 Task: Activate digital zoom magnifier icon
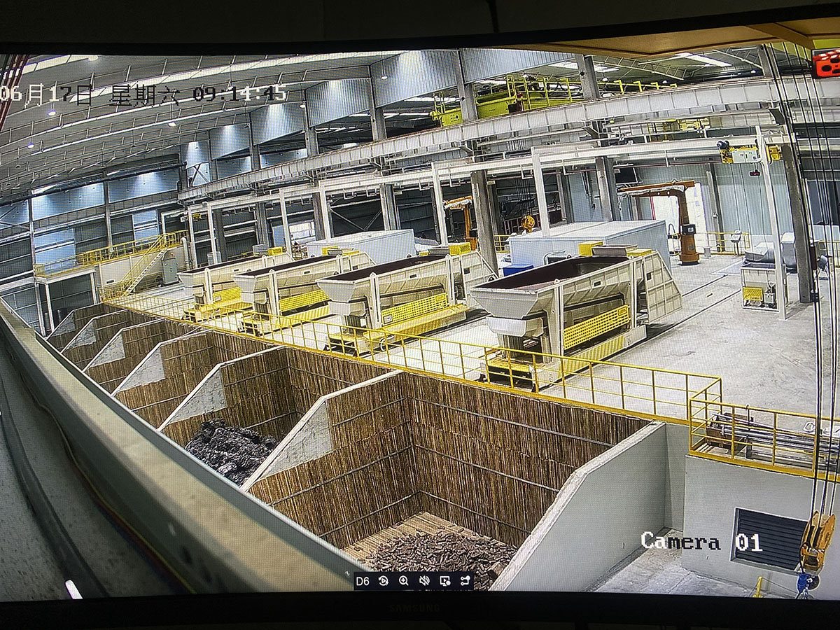404,581
